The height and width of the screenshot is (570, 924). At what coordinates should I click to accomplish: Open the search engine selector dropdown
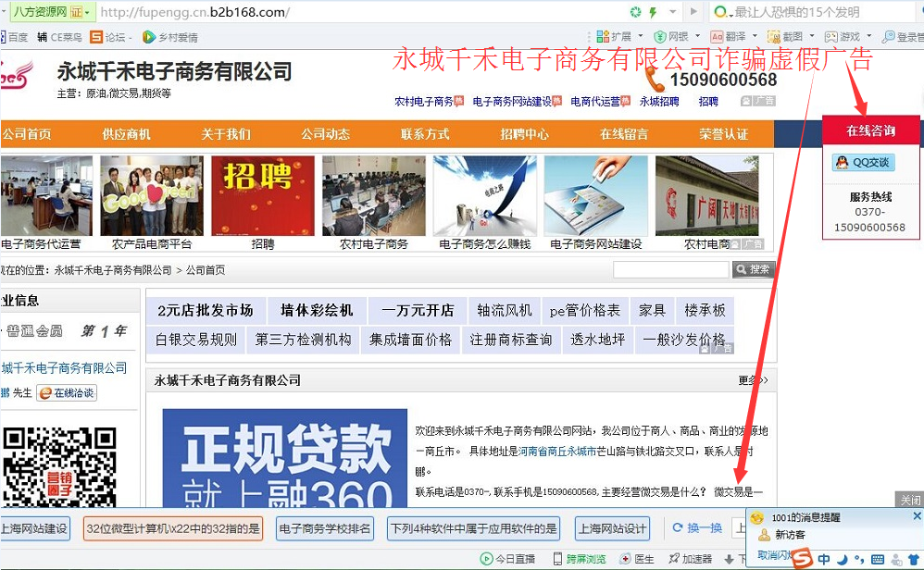pos(722,12)
